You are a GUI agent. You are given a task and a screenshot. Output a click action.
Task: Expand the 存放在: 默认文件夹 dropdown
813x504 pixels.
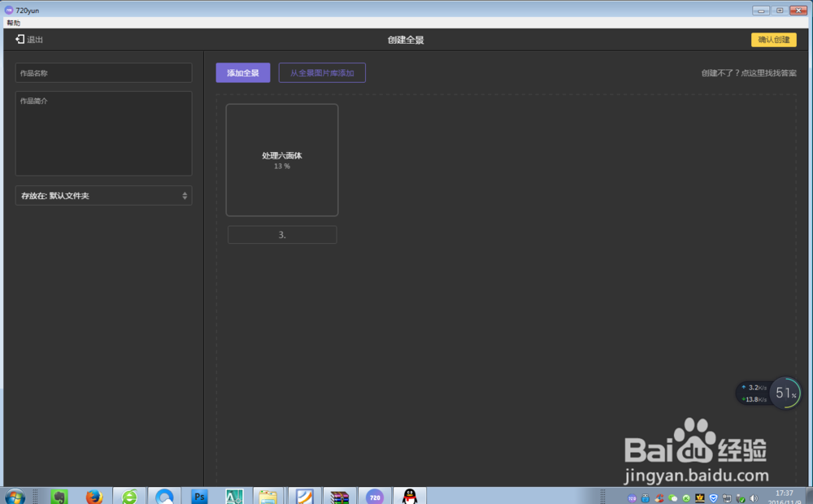coord(104,195)
